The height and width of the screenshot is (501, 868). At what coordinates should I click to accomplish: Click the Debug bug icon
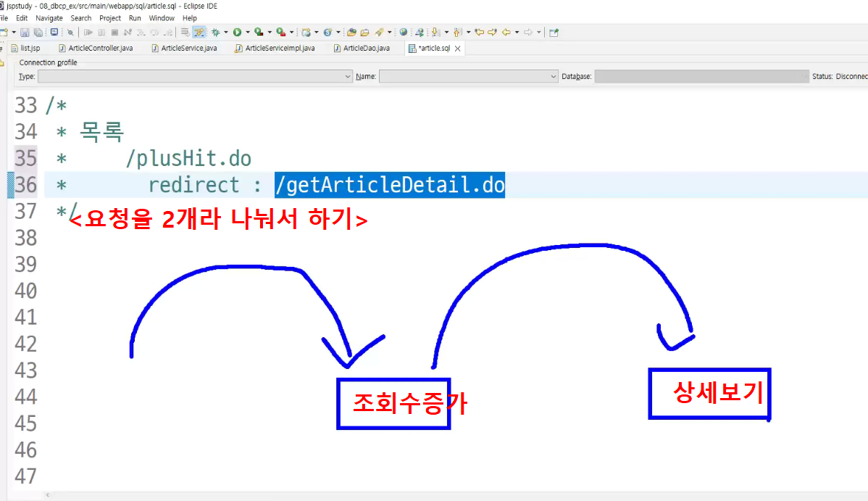(216, 32)
